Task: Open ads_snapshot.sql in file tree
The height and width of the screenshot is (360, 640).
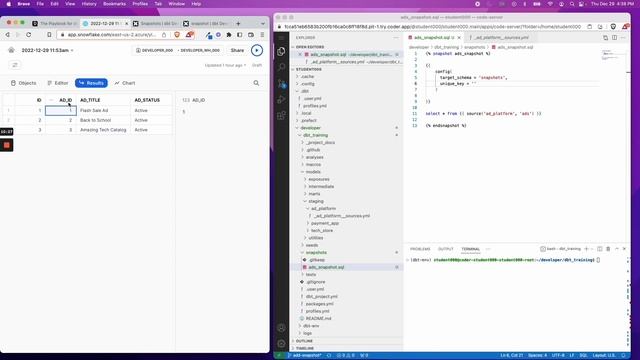Action: 326,267
